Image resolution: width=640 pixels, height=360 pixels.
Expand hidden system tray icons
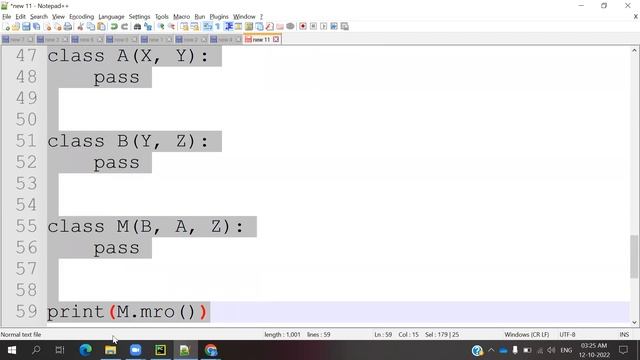[x=491, y=350]
